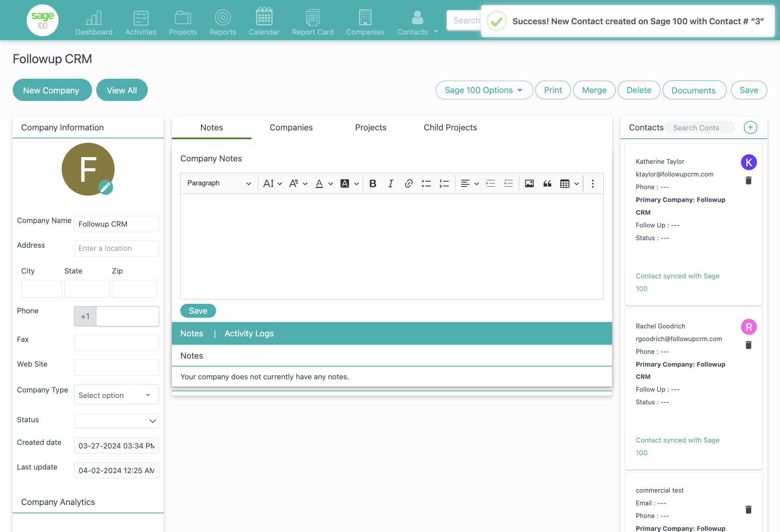Open the Dashboard from the navigation bar
Image resolution: width=780 pixels, height=532 pixels.
click(94, 22)
